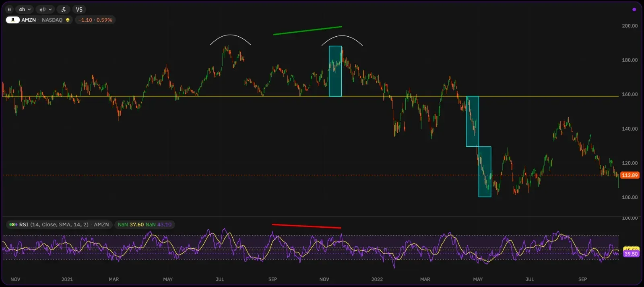Click the −1.10 · 0.59% price change badge
This screenshot has width=644, height=287.
click(x=95, y=20)
